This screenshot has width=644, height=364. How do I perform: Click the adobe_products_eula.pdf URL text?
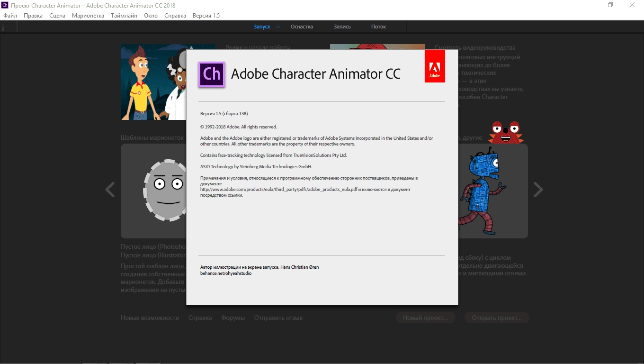[x=278, y=190]
